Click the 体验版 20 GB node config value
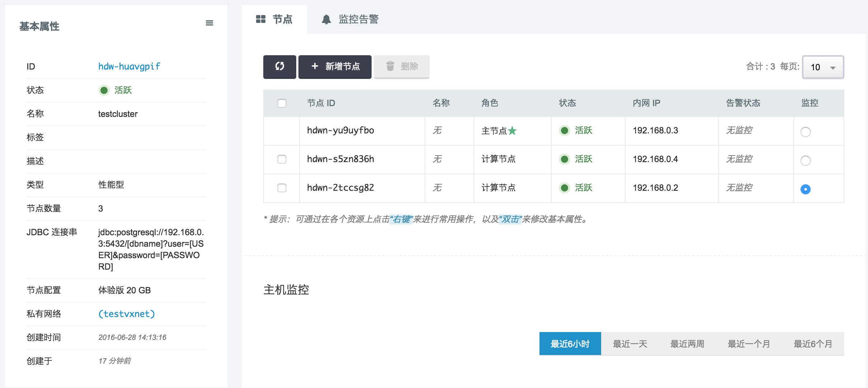This screenshot has width=868, height=388. pos(124,290)
